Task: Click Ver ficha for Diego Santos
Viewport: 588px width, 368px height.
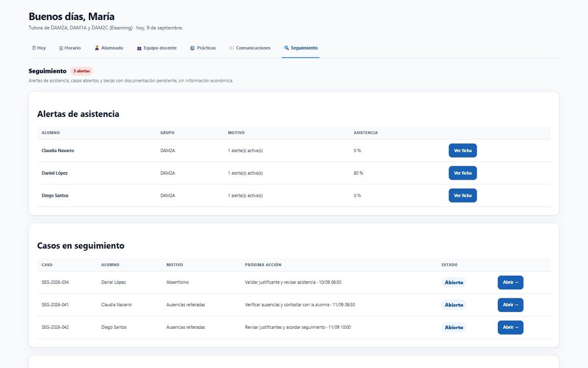Action: point(463,196)
